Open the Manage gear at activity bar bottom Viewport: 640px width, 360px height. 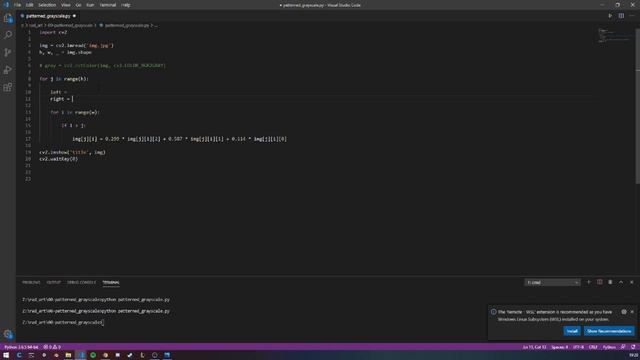8,334
